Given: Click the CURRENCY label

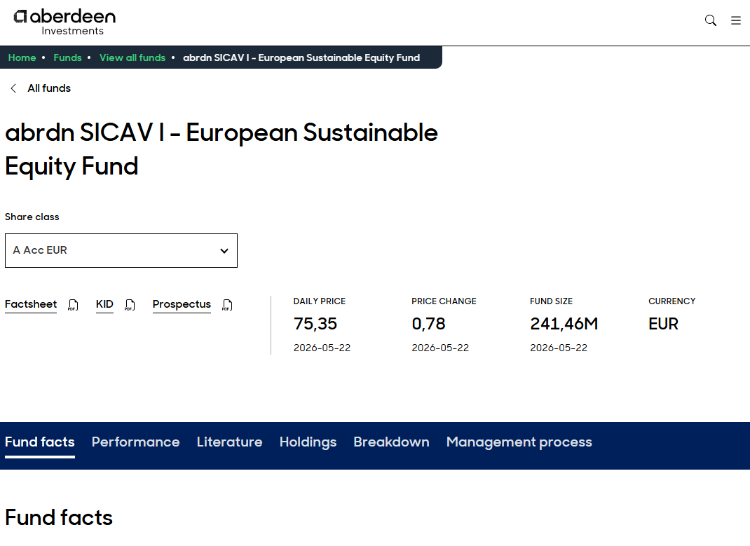Looking at the screenshot, I should click(672, 301).
